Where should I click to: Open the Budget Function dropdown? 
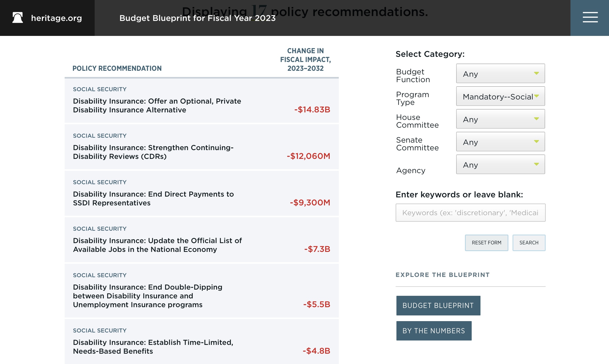click(x=500, y=74)
